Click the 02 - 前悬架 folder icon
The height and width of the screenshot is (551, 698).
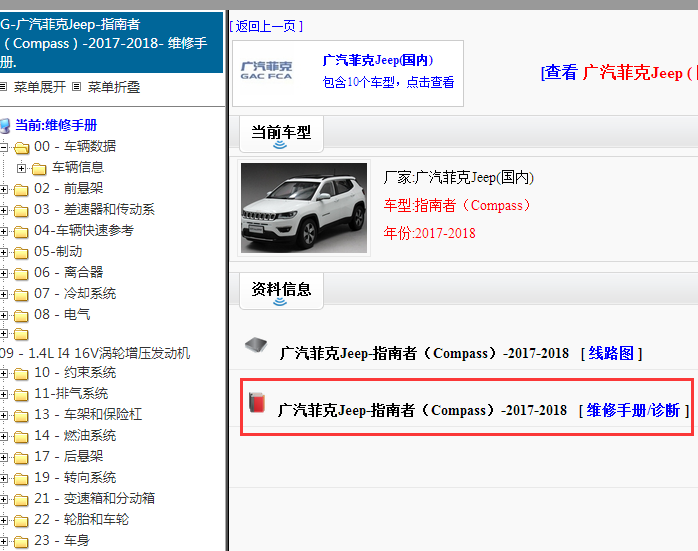tap(21, 189)
